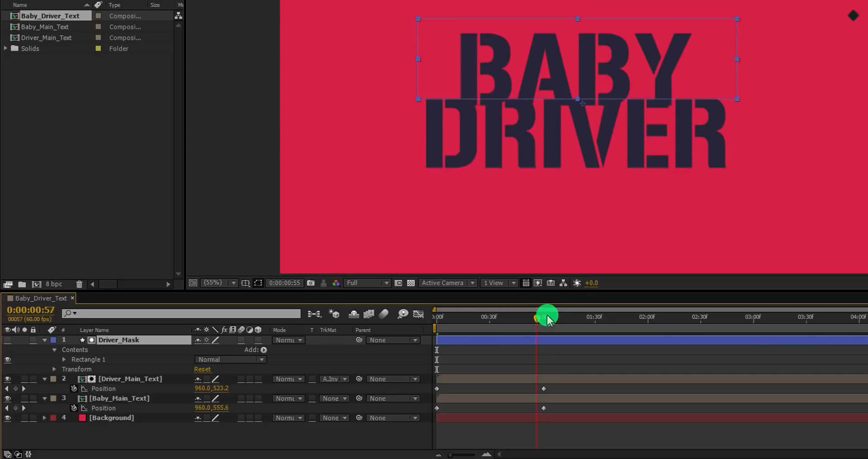Viewport: 868px width, 459px height.
Task: Expand Rectangle 1 shape group
Action: (x=64, y=360)
